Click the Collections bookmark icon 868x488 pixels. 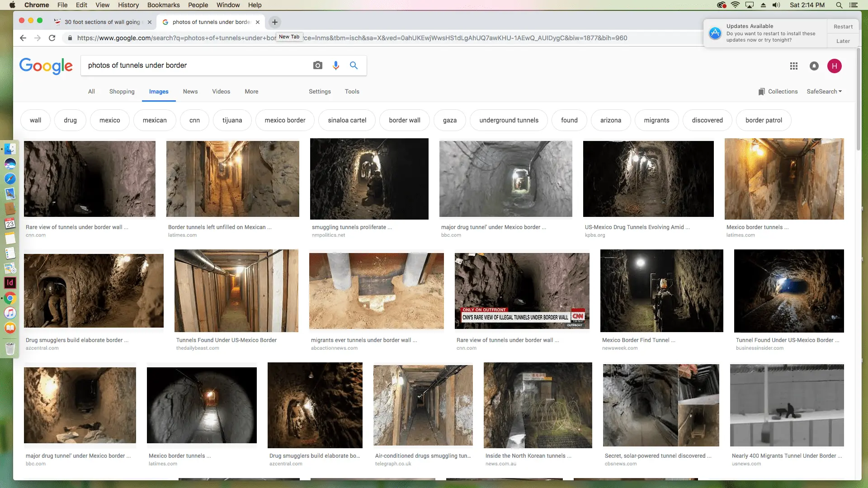coord(762,91)
